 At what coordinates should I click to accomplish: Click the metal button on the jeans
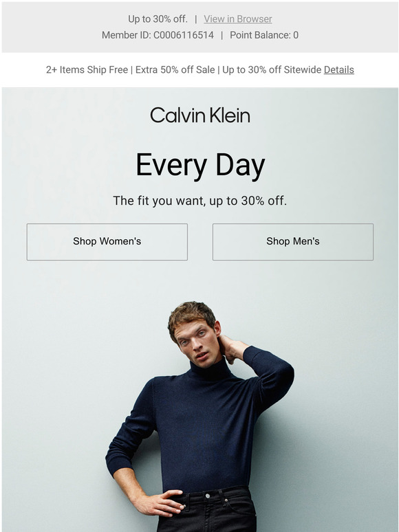(208, 496)
